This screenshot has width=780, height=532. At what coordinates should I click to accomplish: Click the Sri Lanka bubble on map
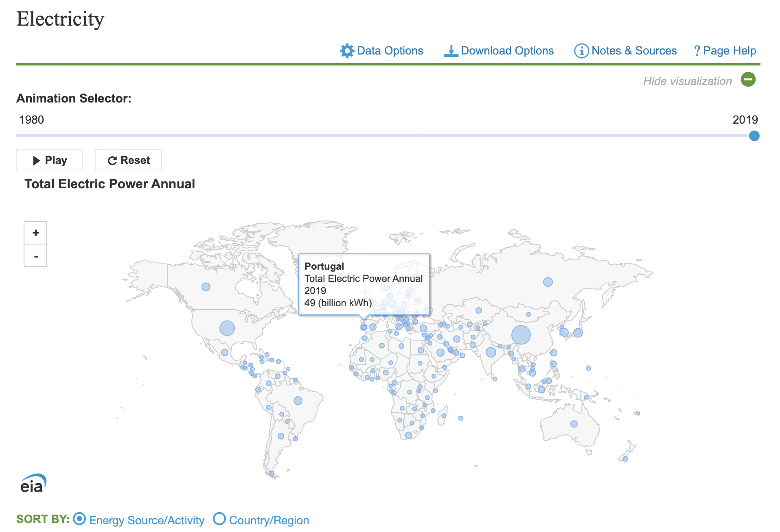click(495, 379)
